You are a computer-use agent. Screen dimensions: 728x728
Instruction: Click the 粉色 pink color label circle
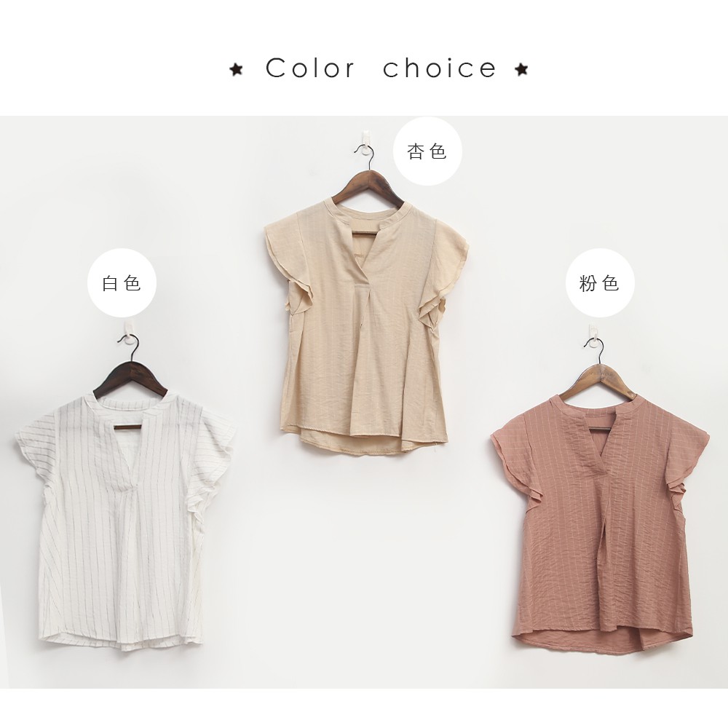click(599, 282)
